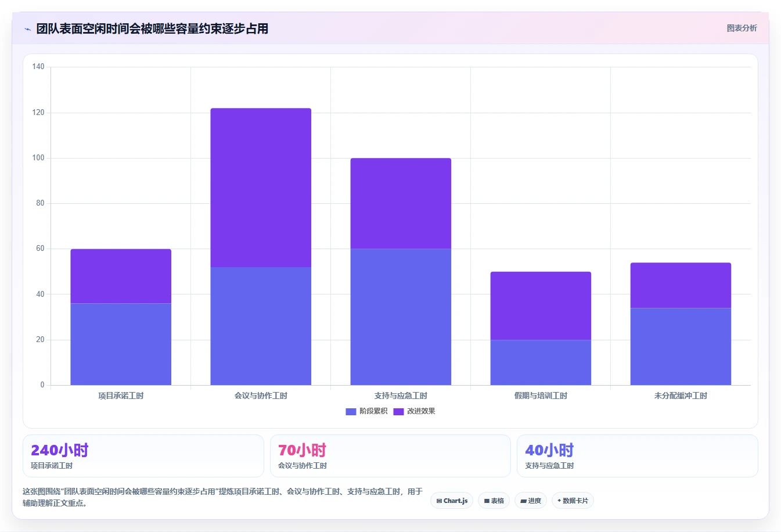Toggle the 改进效果 legend item
This screenshot has width=781, height=532.
pos(414,411)
